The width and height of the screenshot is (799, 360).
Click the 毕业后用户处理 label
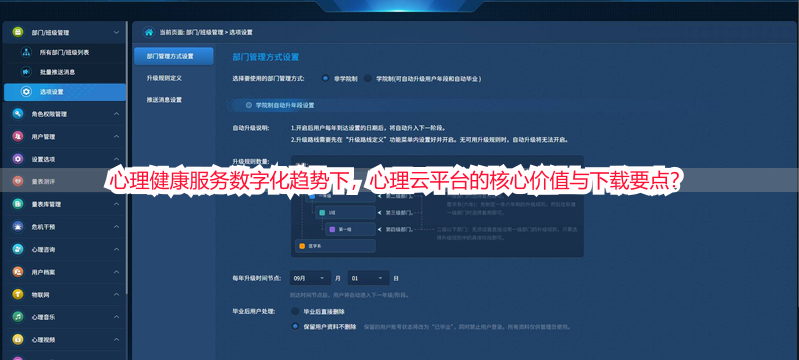[x=253, y=311]
